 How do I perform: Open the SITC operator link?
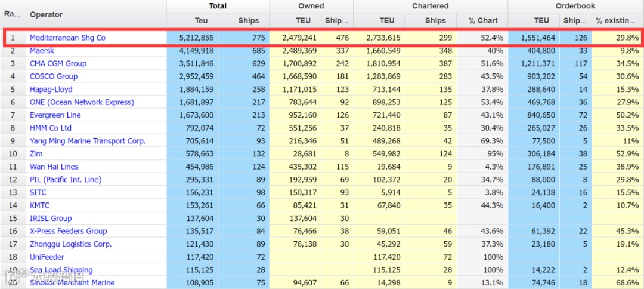(x=38, y=192)
